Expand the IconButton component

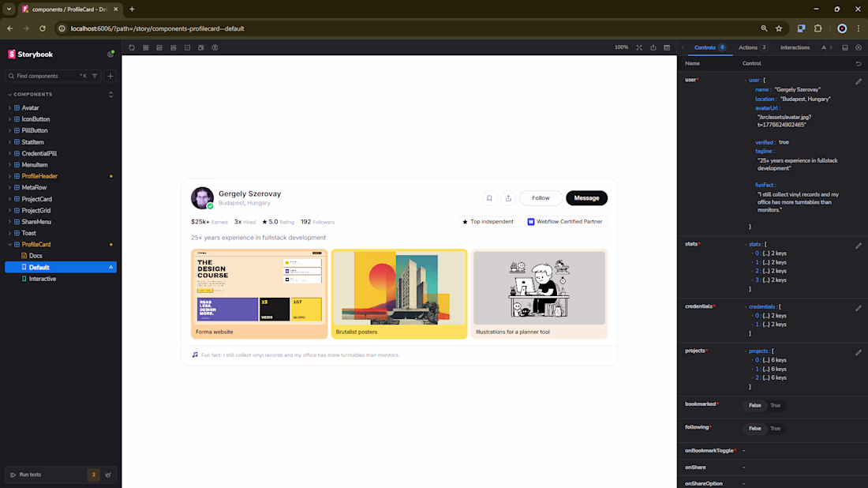tap(36, 119)
